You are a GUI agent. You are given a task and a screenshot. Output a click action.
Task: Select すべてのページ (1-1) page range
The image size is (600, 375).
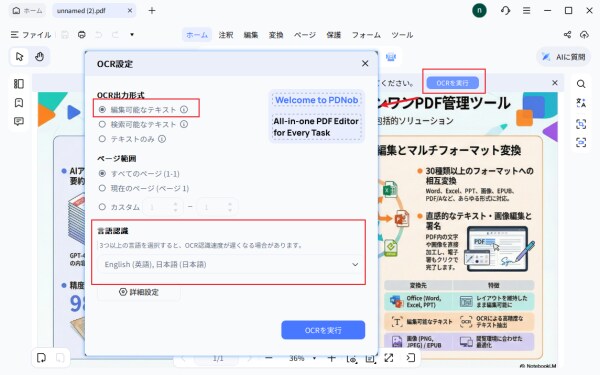click(x=102, y=173)
